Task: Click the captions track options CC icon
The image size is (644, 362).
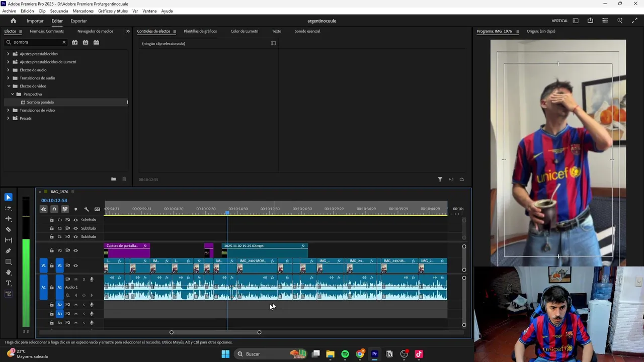Action: point(97,209)
